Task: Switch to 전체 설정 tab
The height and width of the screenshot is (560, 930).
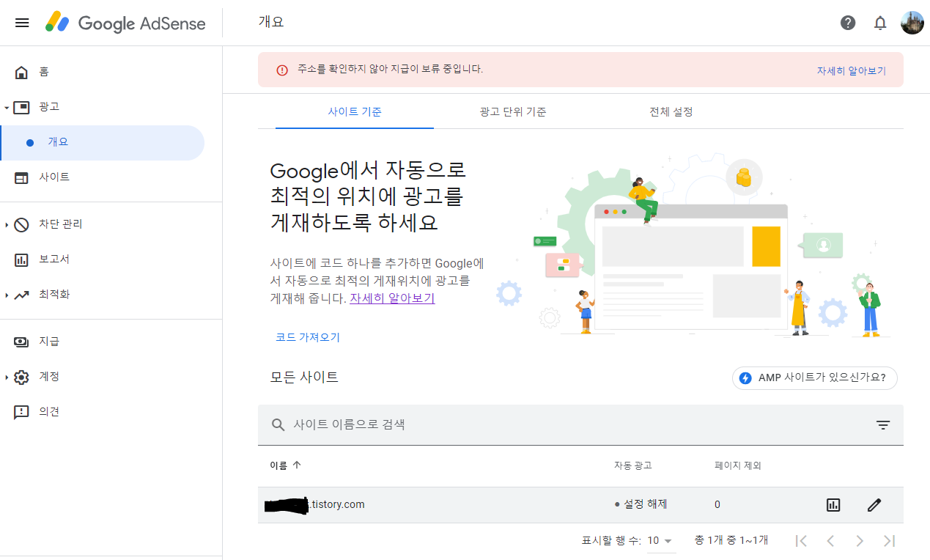Action: tap(671, 112)
